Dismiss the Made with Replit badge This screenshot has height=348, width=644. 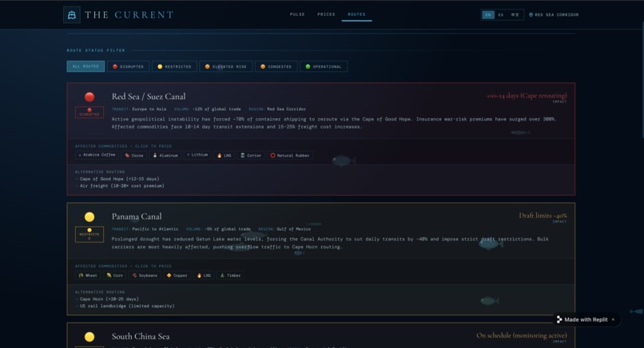[x=613, y=320]
